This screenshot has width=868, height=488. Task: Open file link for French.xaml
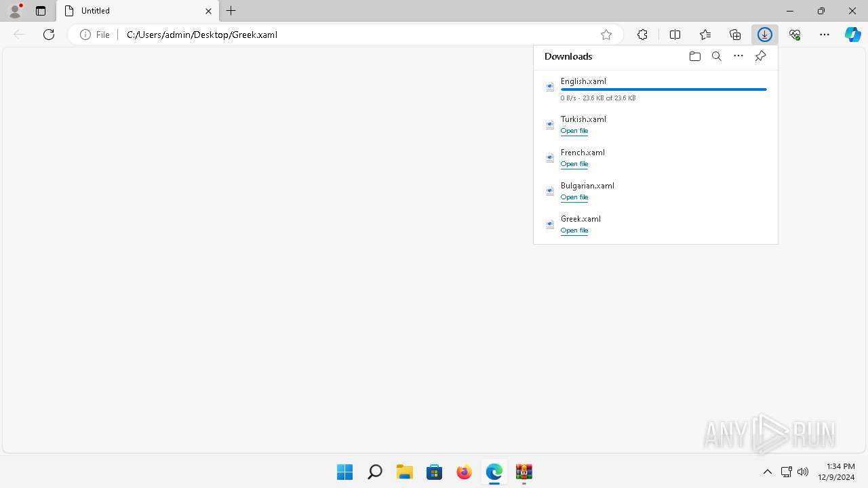pos(574,164)
